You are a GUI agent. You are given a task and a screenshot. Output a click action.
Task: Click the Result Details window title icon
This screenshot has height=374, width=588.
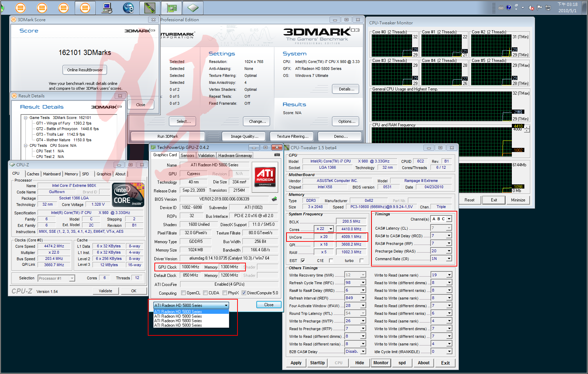point(14,96)
